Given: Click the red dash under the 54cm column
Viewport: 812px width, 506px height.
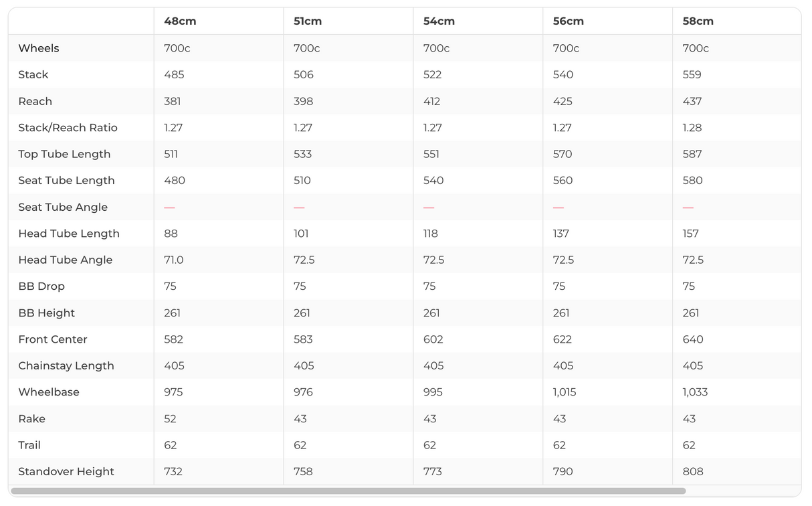Looking at the screenshot, I should pyautogui.click(x=429, y=207).
